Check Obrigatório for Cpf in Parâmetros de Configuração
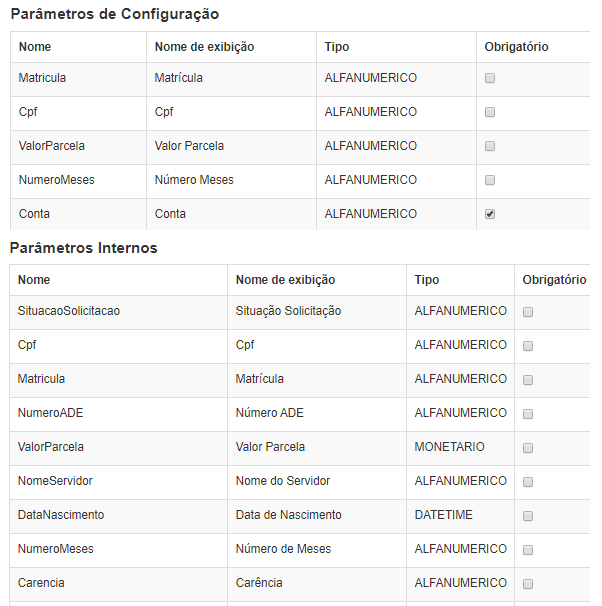The height and width of the screenshot is (606, 602). click(490, 112)
